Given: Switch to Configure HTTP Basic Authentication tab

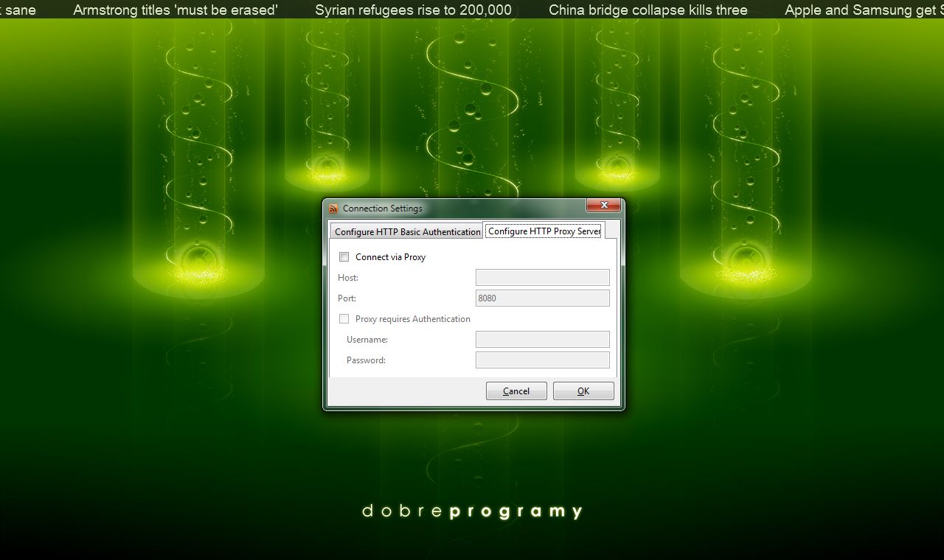Looking at the screenshot, I should (x=407, y=231).
